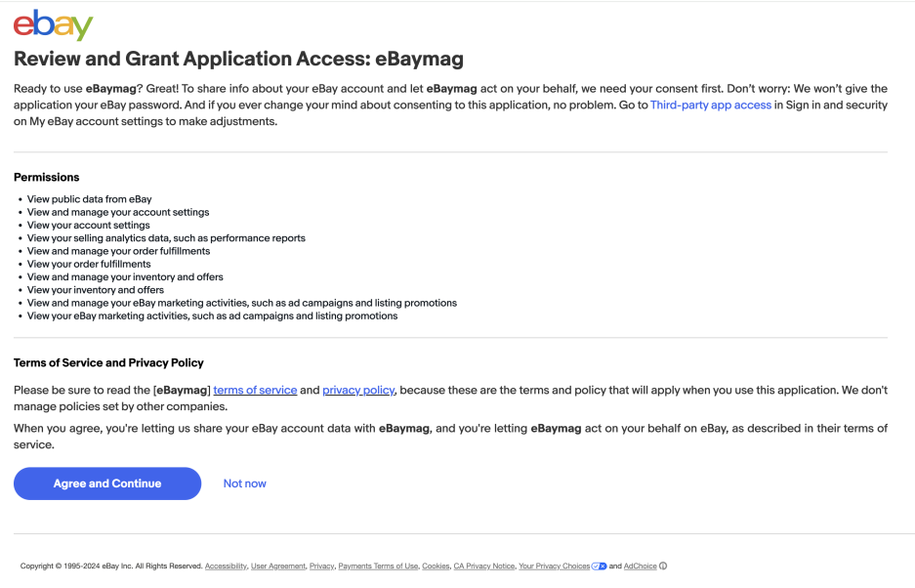
Task: Open the Privacy footer link
Action: point(321,566)
